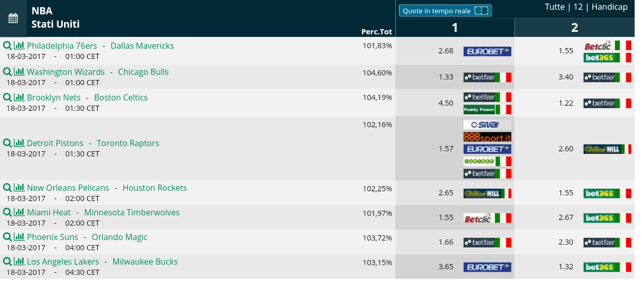This screenshot has width=644, height=281.
Task: Select the Tutte filter tab
Action: tap(555, 7)
